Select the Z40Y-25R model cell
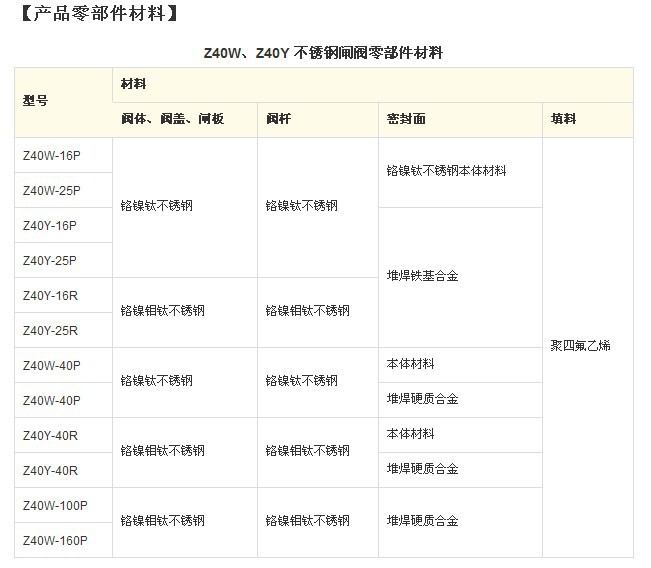 [50, 330]
